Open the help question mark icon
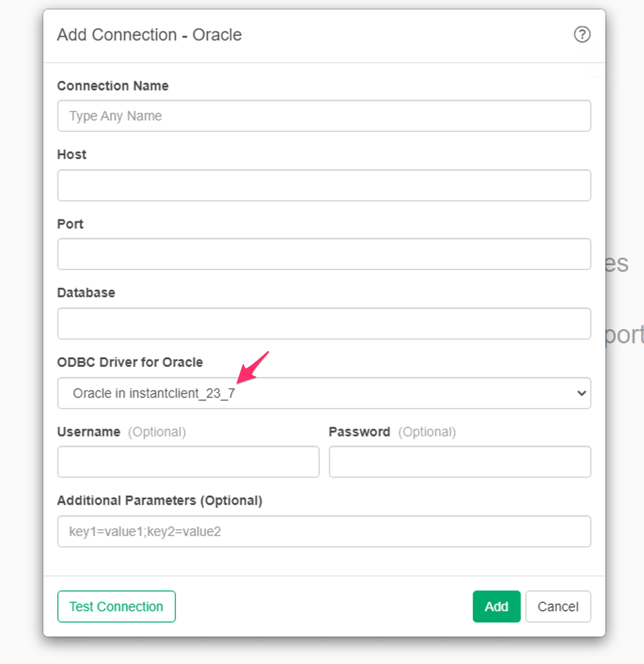The height and width of the screenshot is (664, 644). click(x=582, y=34)
